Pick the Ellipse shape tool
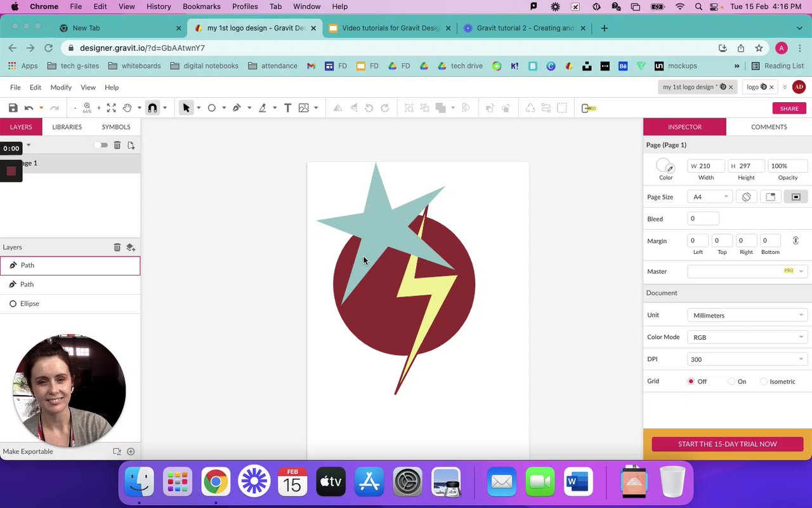Screen dimensions: 812x508 212,108
